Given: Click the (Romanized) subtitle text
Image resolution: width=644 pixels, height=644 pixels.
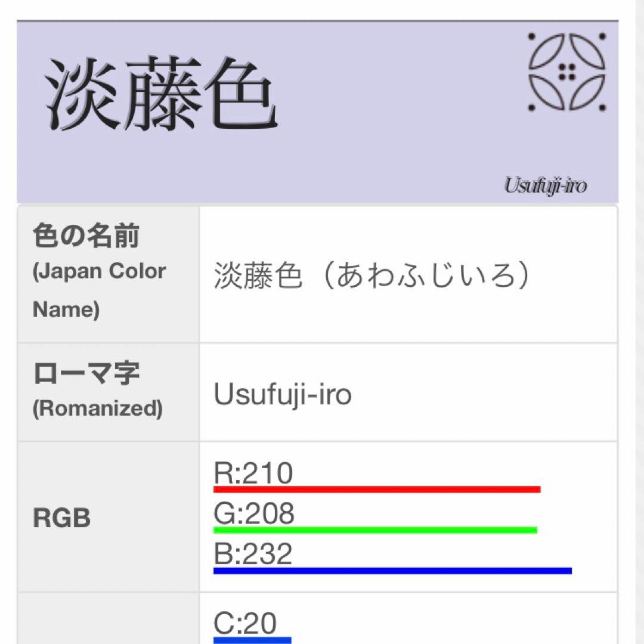Looking at the screenshot, I should (x=98, y=408).
